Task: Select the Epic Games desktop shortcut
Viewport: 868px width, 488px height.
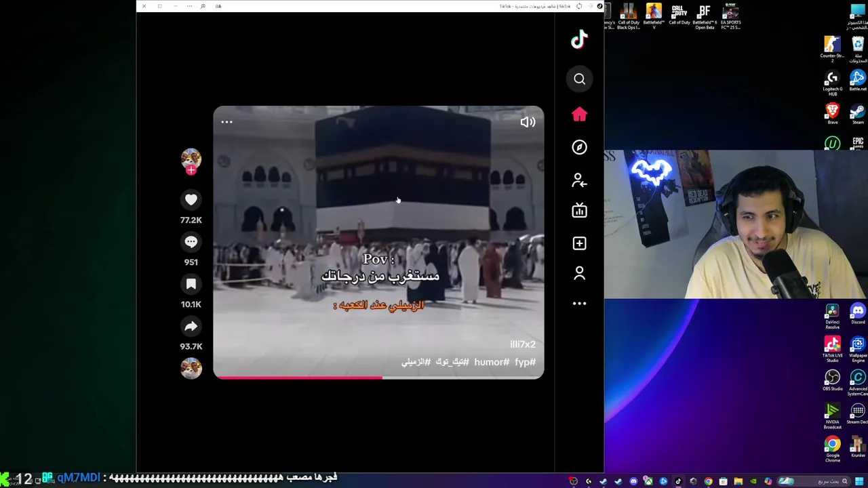Action: pos(858,143)
